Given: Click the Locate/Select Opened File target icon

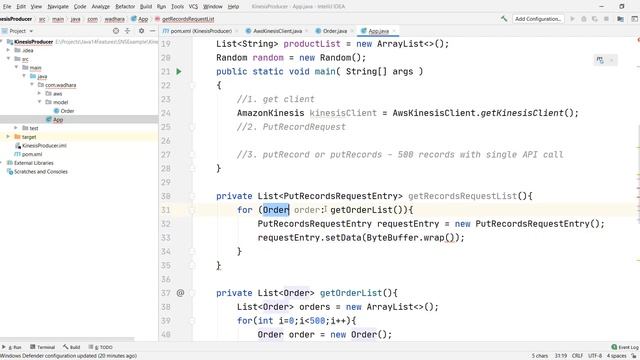Looking at the screenshot, I should (116, 31).
